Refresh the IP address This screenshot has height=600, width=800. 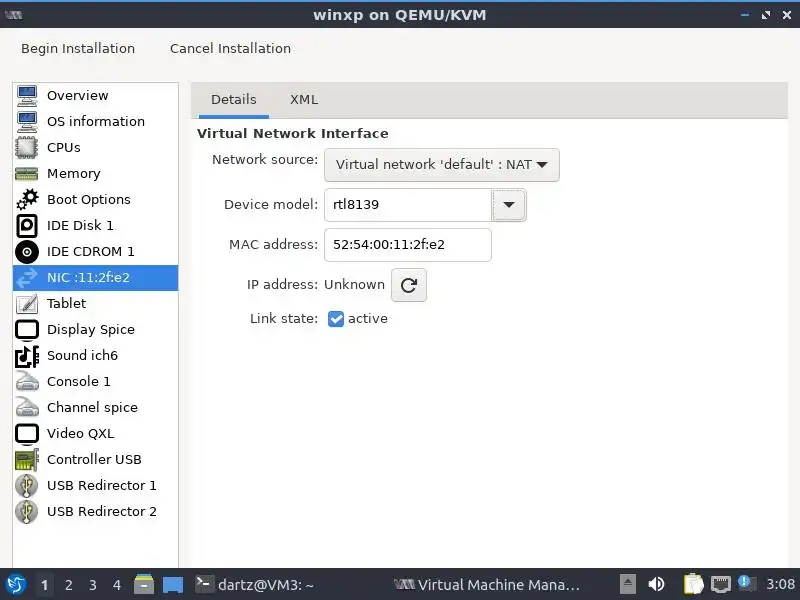[409, 285]
